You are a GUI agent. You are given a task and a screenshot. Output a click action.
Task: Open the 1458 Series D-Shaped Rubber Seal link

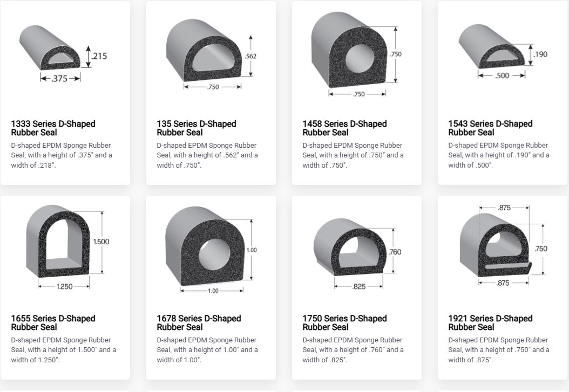pos(344,128)
